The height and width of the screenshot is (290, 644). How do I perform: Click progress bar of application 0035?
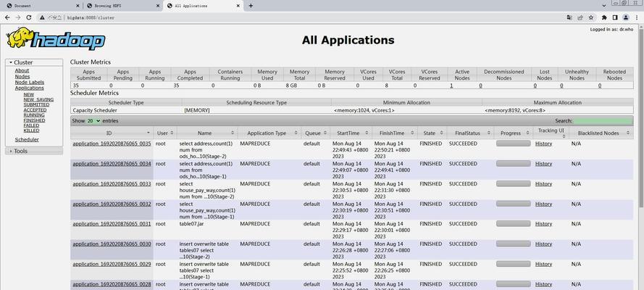coord(514,144)
